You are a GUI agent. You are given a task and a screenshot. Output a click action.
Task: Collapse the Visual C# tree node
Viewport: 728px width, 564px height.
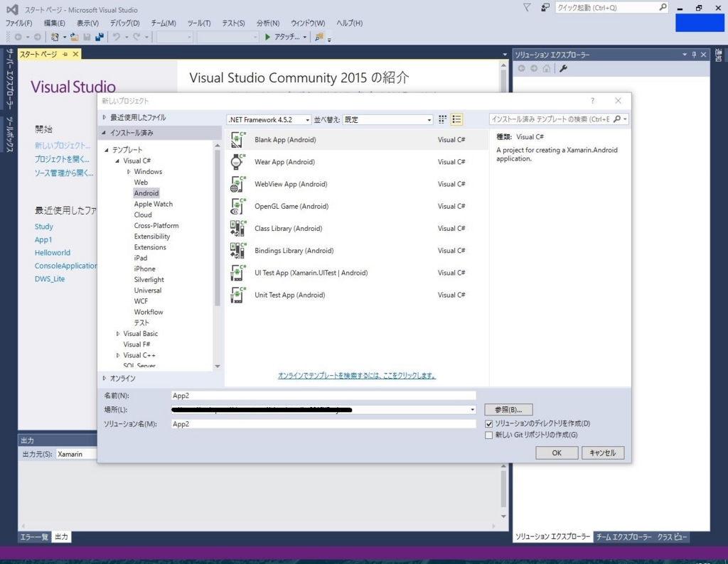[x=117, y=161]
